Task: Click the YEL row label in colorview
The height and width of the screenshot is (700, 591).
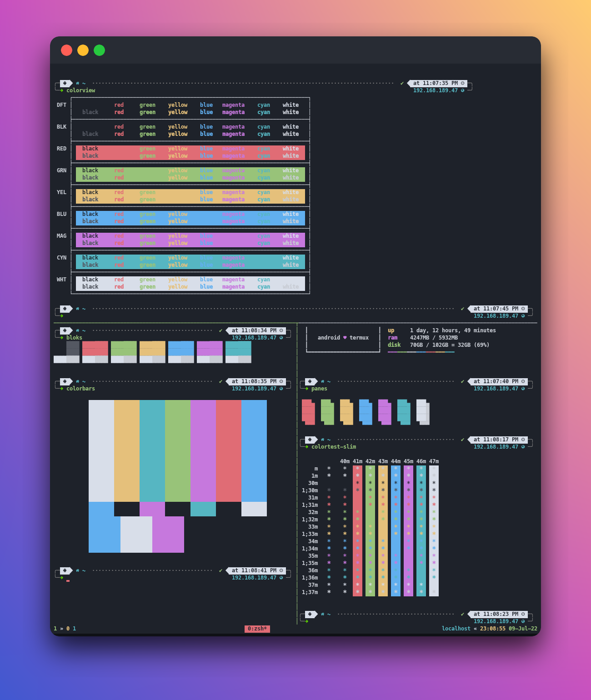Action: (61, 192)
